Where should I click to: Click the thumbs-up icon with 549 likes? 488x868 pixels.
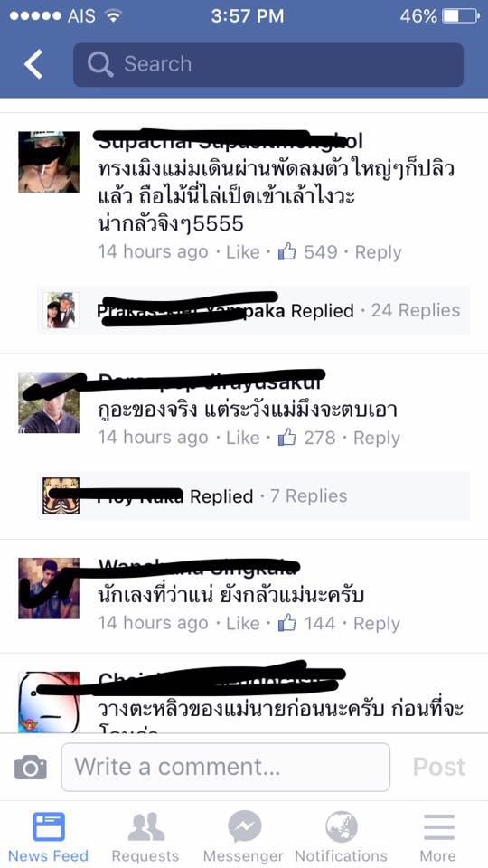286,252
